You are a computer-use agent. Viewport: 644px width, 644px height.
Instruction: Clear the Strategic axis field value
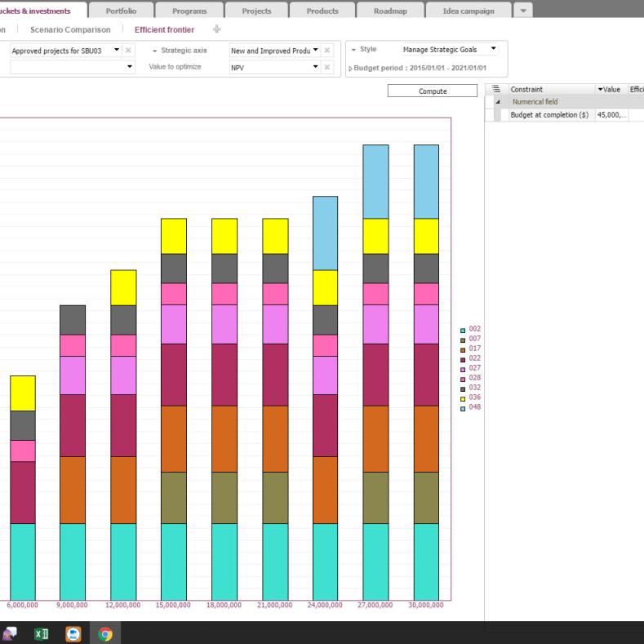pyautogui.click(x=327, y=50)
